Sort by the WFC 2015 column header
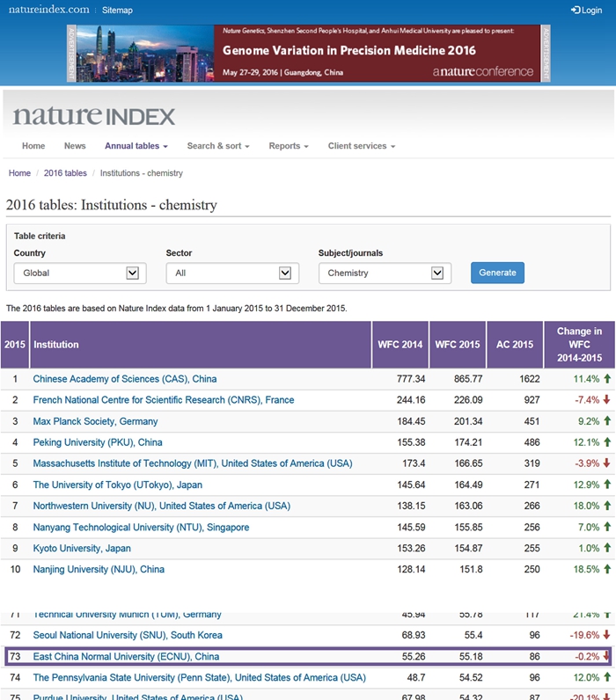 coord(456,344)
